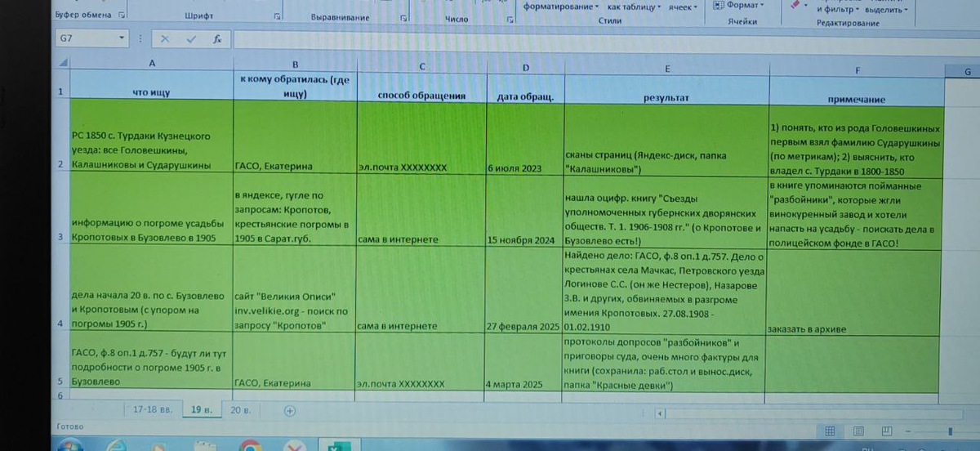The image size is (980, 451).
Task: Click the Excel icon on the taskbar
Action: tap(338, 446)
